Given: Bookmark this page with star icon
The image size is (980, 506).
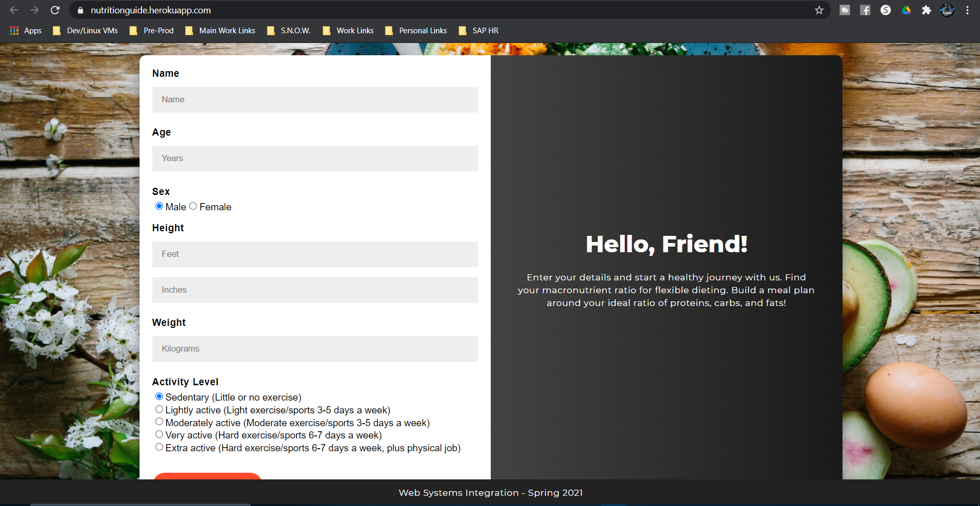Looking at the screenshot, I should click(x=819, y=10).
